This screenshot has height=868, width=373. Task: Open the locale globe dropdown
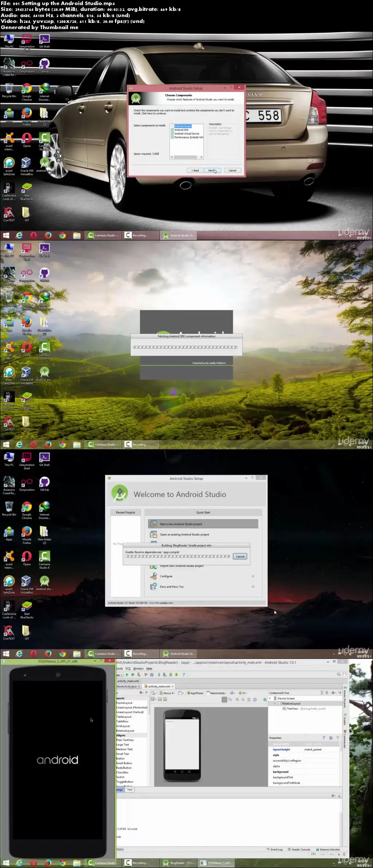[232, 693]
